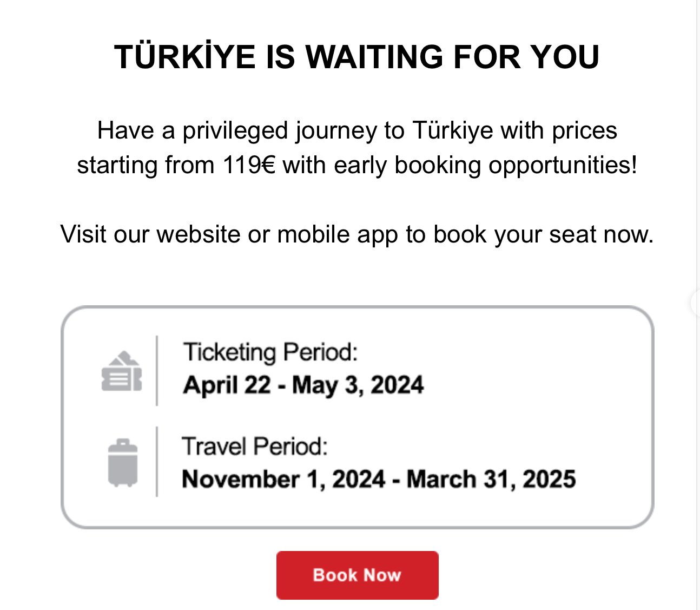Click the "March 31, 2025" travel end date
Screen dimensions: 700x610
click(491, 480)
